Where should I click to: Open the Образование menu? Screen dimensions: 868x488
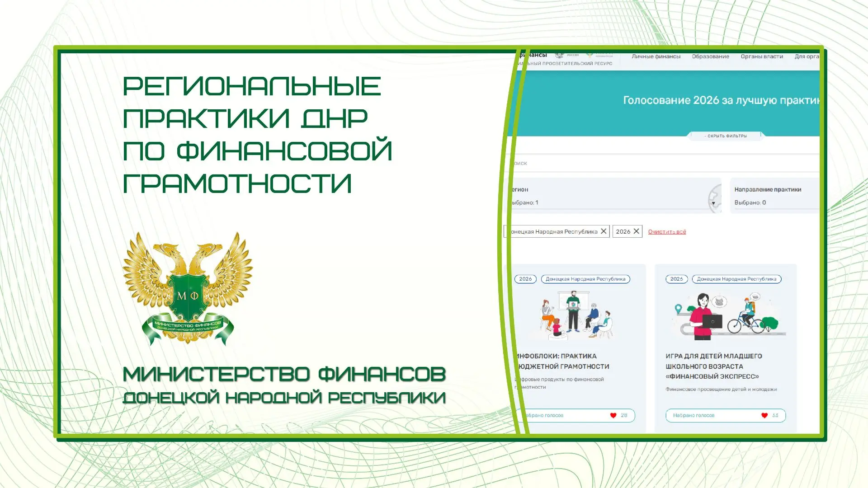(711, 56)
